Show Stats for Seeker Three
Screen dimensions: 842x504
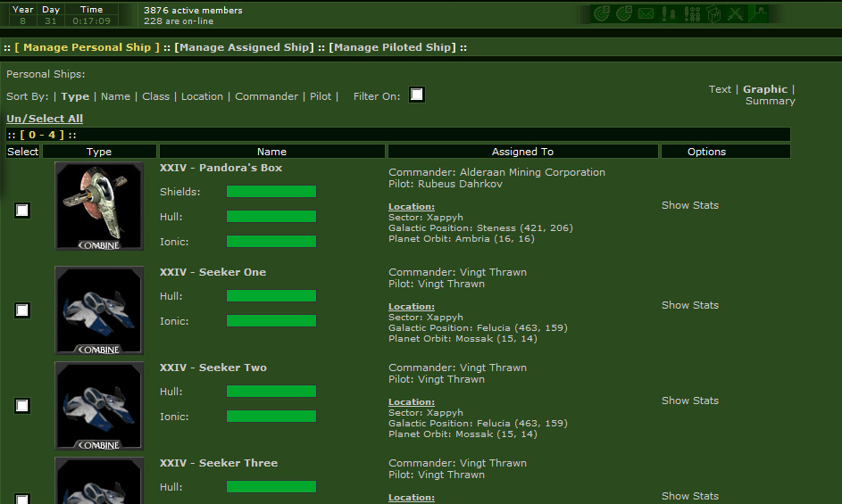690,496
